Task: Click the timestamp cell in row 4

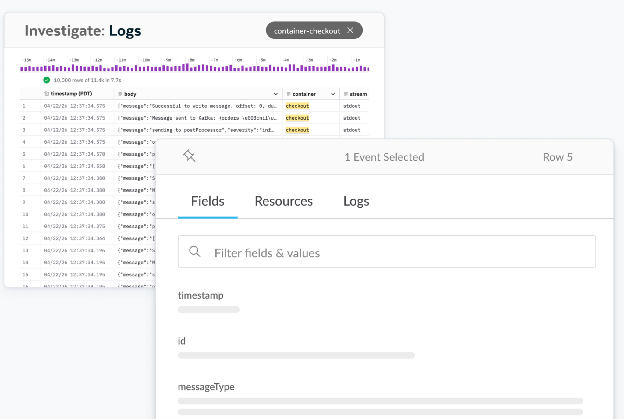Action: [x=74, y=142]
